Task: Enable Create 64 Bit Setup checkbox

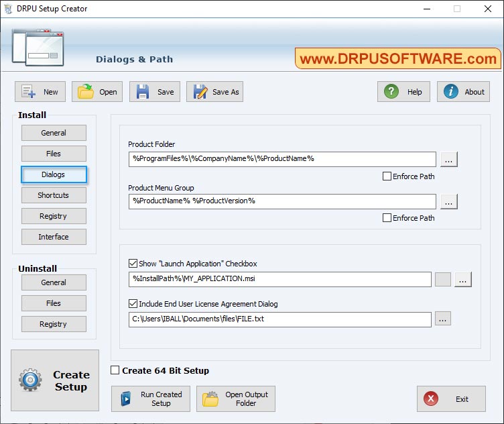Action: pyautogui.click(x=115, y=370)
